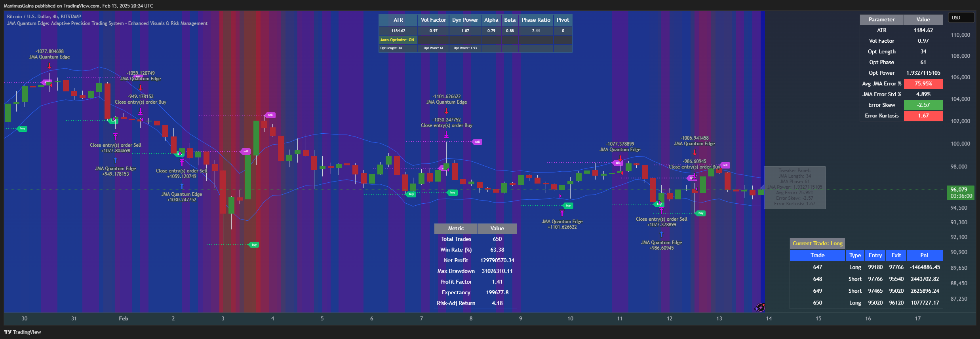Image resolution: width=980 pixels, height=339 pixels.
Task: Click the blue up arrow above JMA Quantum Edge +949.178153
Action: (115, 160)
